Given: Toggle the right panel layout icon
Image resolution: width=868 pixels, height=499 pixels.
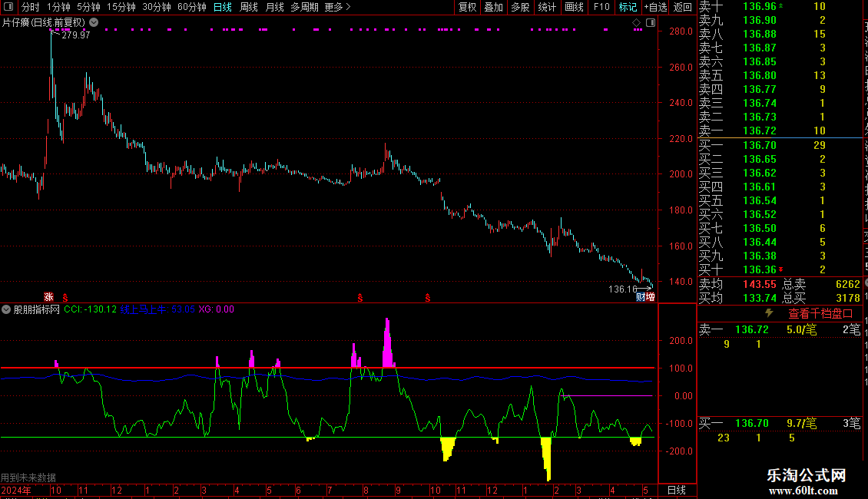Looking at the screenshot, I should (651, 23).
